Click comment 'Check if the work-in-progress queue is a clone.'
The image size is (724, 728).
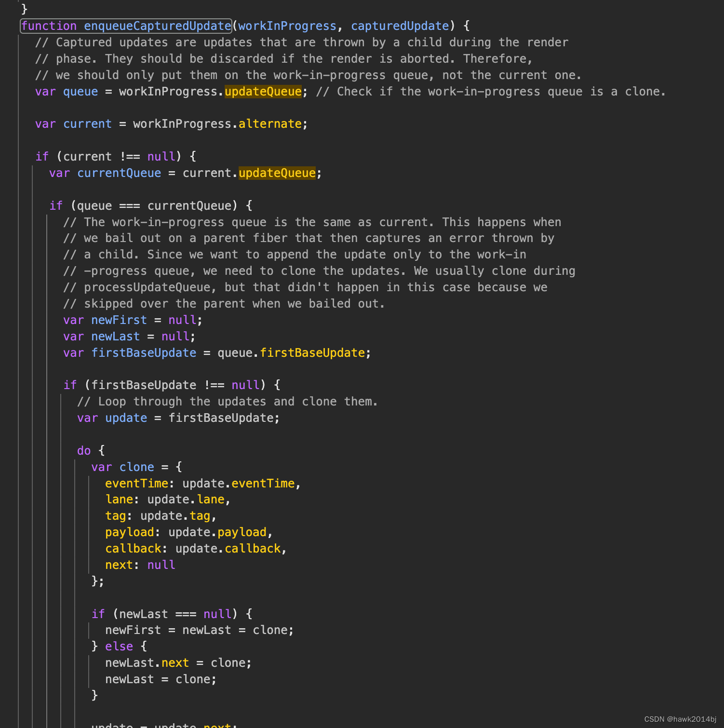click(x=491, y=92)
